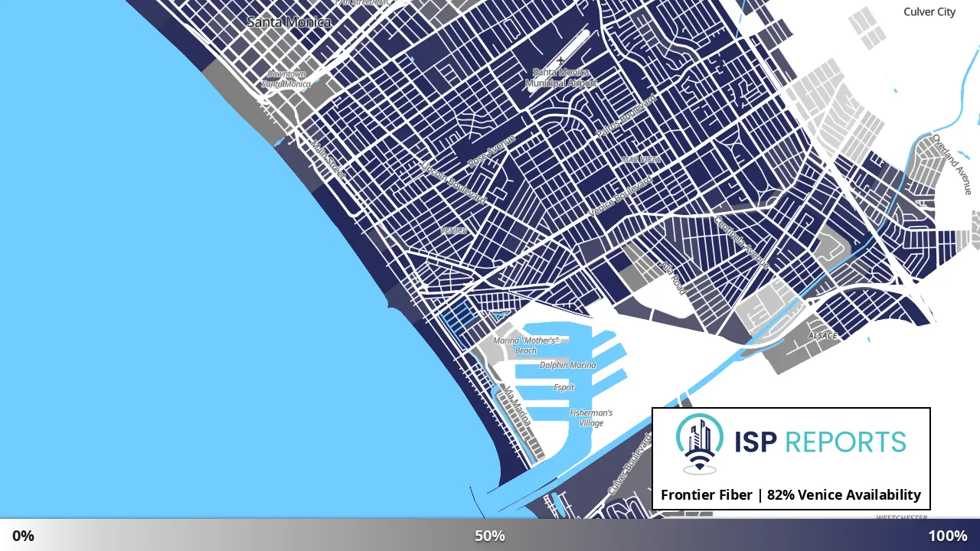Click the 'Santa Monica' city label
The height and width of the screenshot is (551, 980).
click(289, 22)
